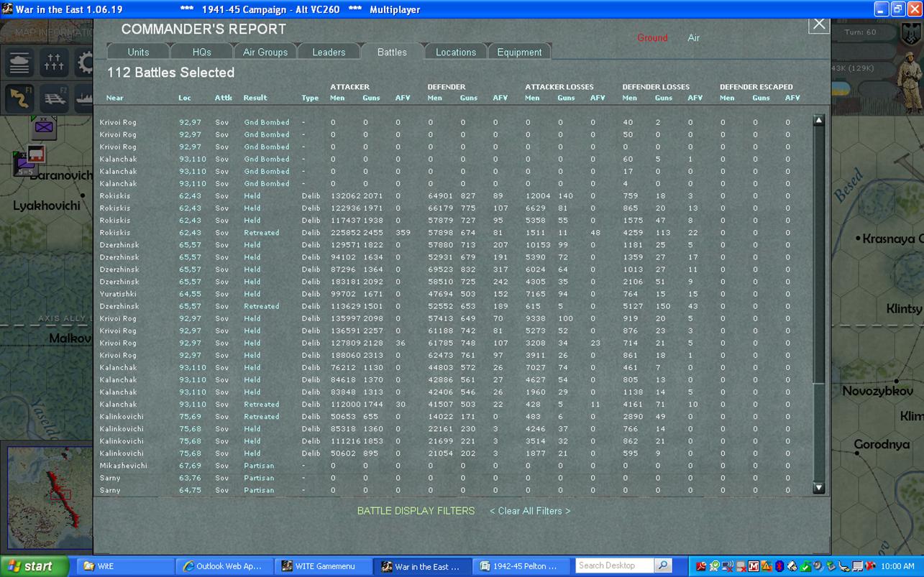Viewport: 924px width, 577px height.
Task: Click the scrollbar down arrow
Action: tap(818, 488)
